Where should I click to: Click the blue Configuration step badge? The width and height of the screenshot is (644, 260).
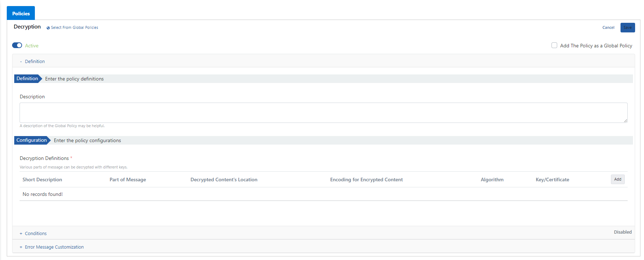tap(32, 140)
